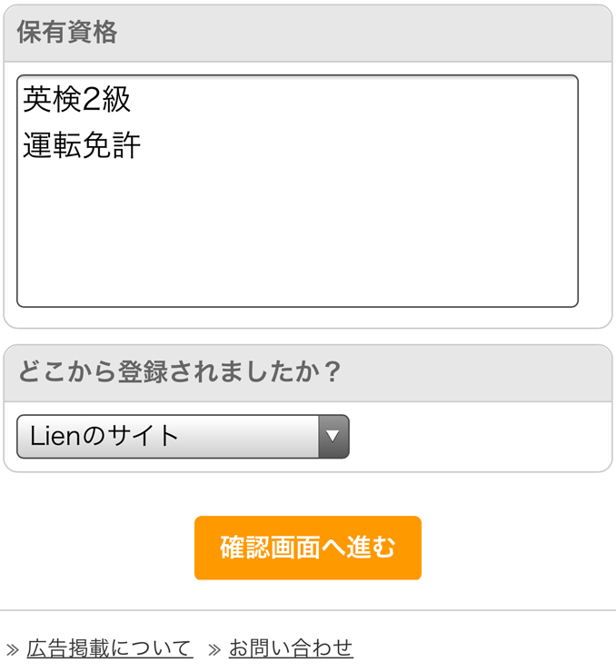616x672 pixels.
Task: Click the horizontal divider line above the footer links
Action: coord(308,610)
